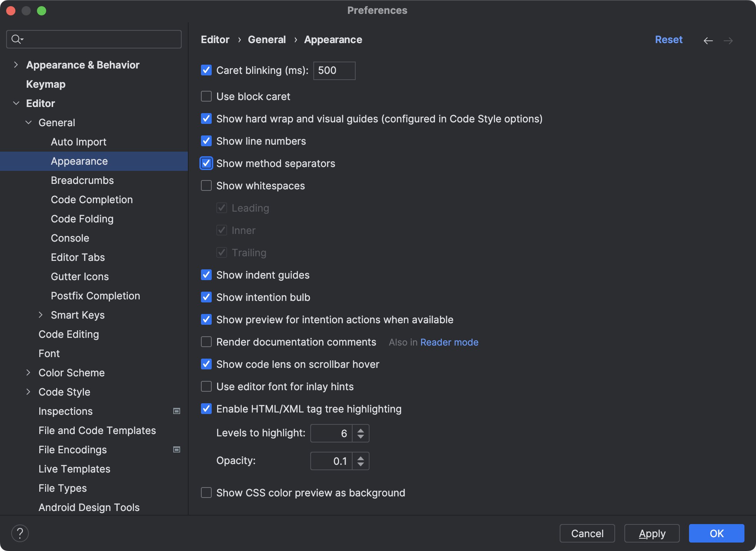Enable the Use block caret checkbox
756x551 pixels.
[206, 96]
